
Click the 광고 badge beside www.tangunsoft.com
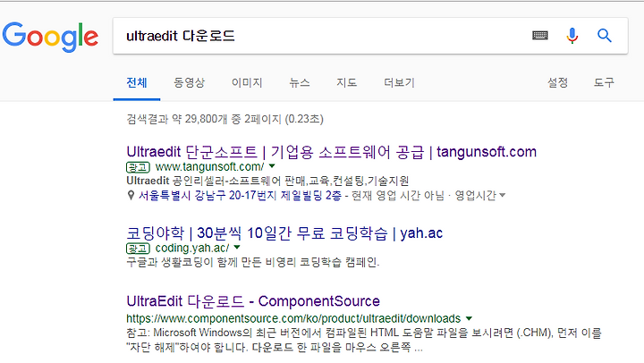pos(138,167)
